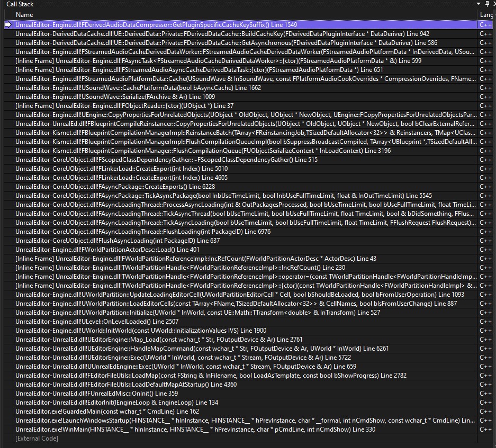Screen dimensions: 496x448
Task: Select the LoadEditorCells Line 887 frame
Action: [245, 304]
